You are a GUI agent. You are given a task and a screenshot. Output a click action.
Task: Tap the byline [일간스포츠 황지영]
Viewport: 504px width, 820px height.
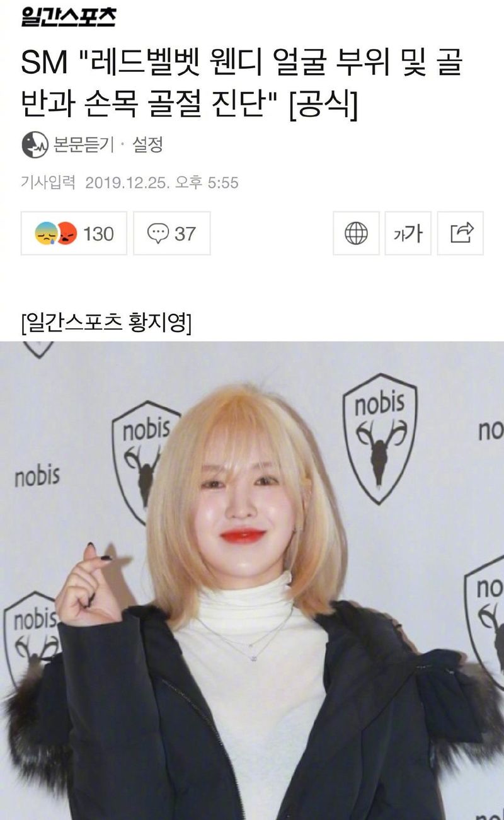(x=106, y=325)
